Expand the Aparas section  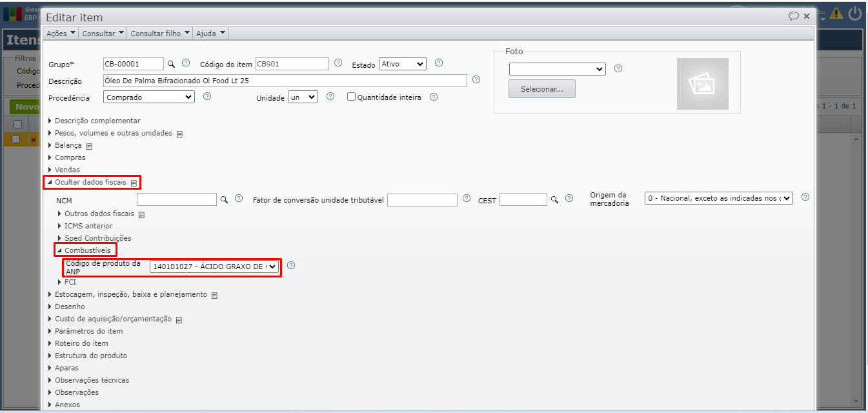64,368
